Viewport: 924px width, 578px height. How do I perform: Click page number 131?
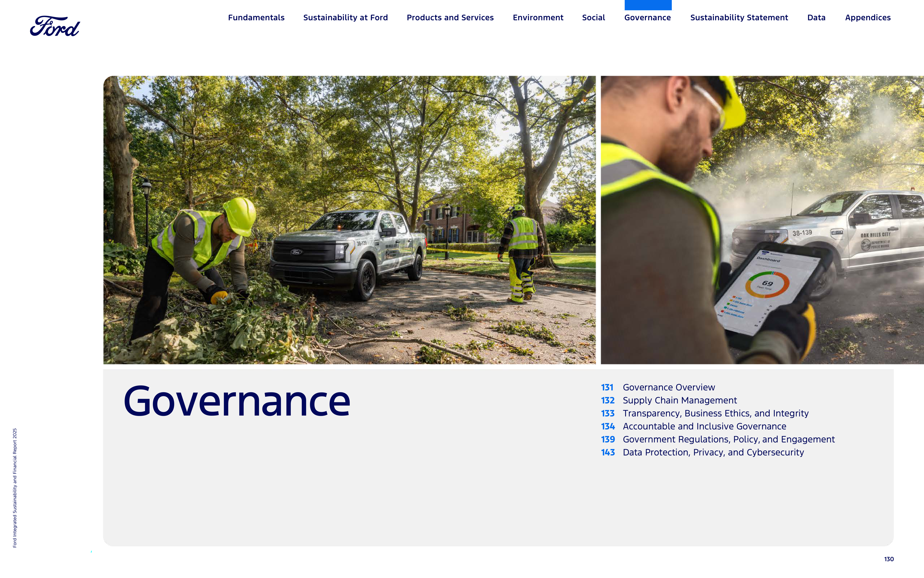(x=607, y=387)
